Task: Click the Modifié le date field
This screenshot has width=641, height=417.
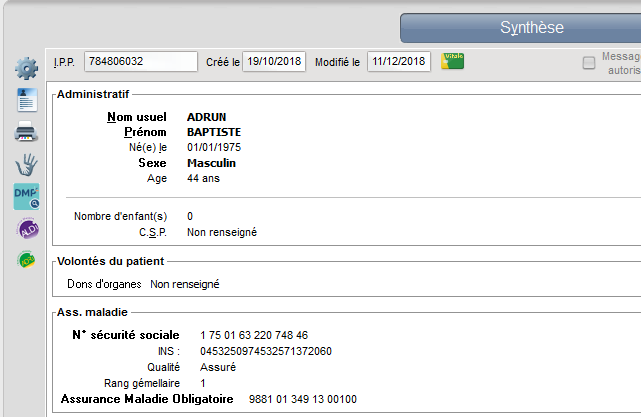Action: coord(399,62)
